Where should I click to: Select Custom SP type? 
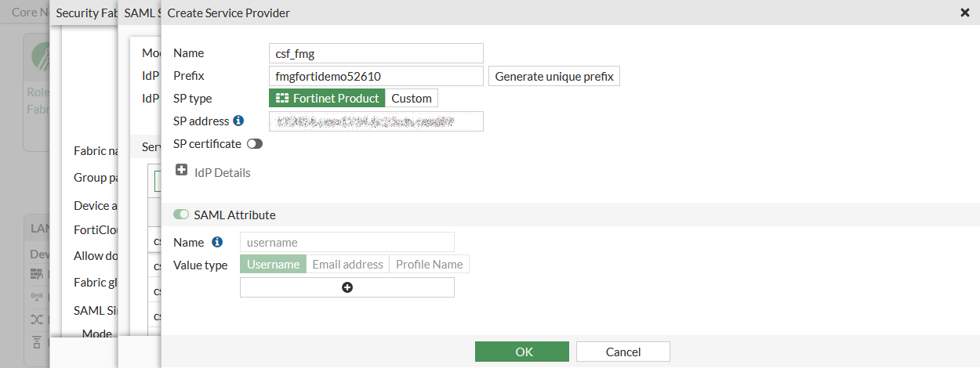coord(412,98)
